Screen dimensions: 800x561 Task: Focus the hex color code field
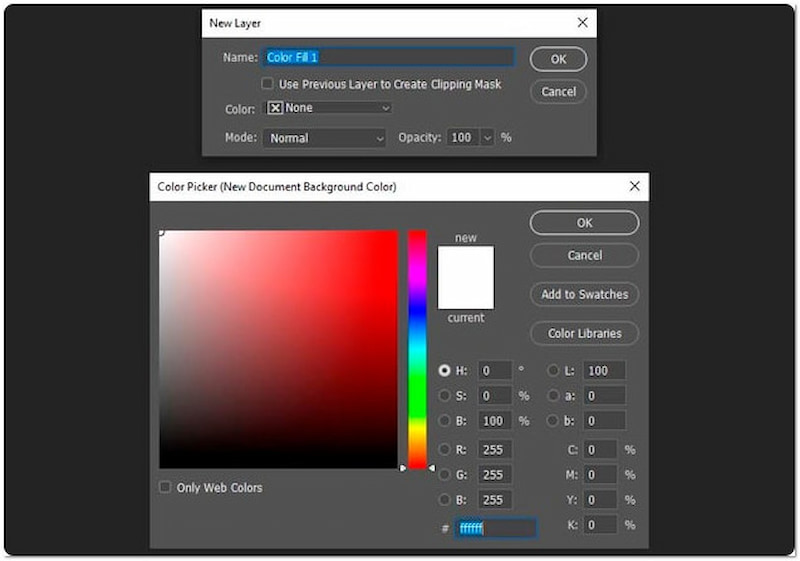pos(495,528)
